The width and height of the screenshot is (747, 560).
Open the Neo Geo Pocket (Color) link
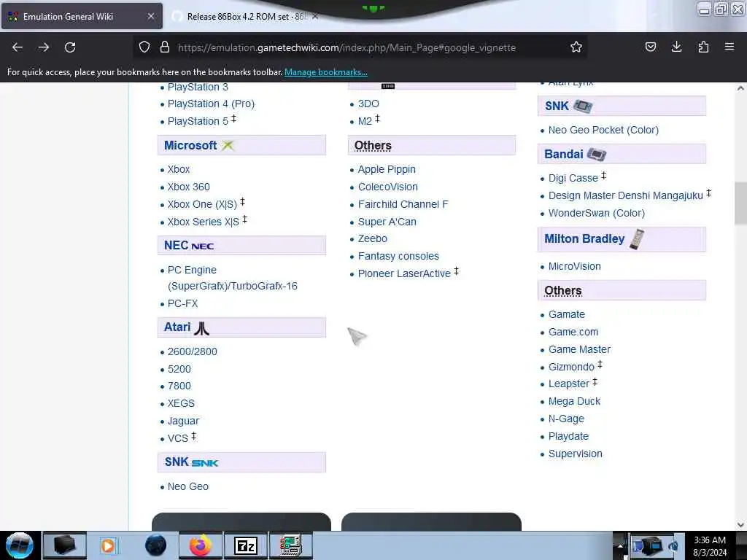tap(603, 130)
